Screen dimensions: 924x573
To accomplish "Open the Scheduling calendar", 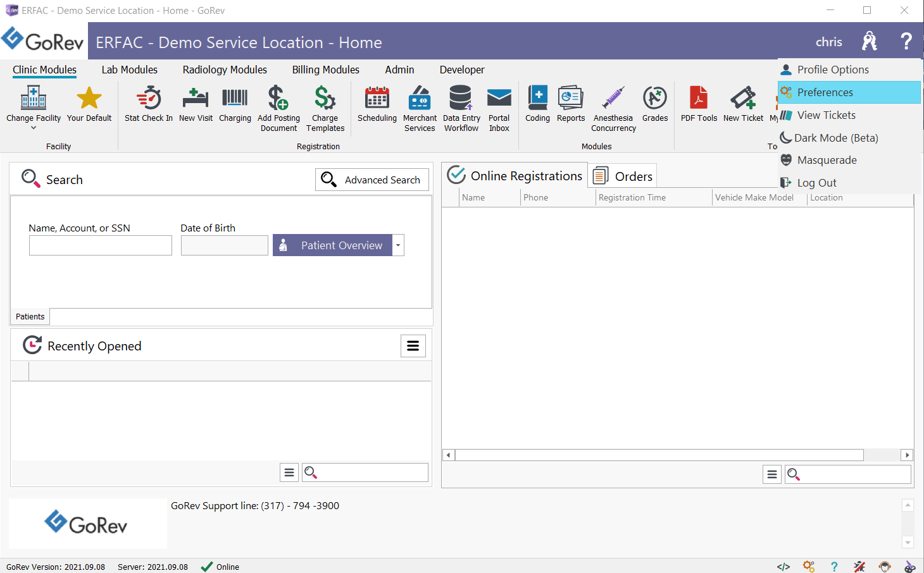I will click(x=377, y=104).
